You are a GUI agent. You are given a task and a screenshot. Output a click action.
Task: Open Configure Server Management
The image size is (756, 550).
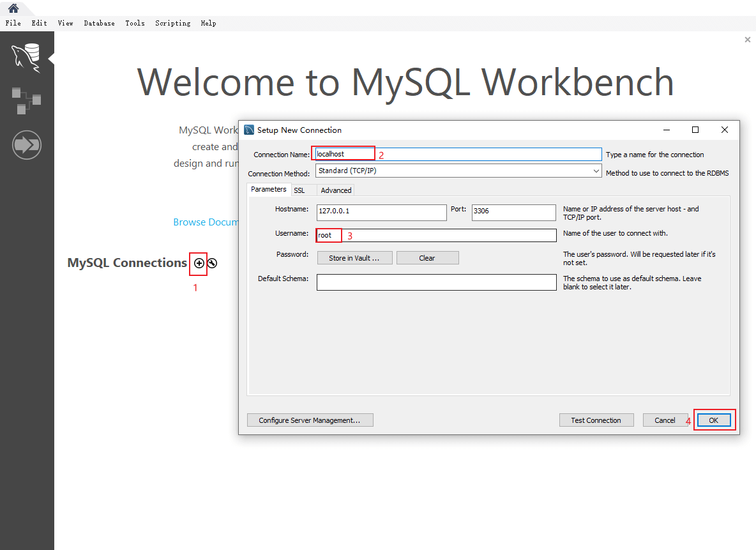310,420
